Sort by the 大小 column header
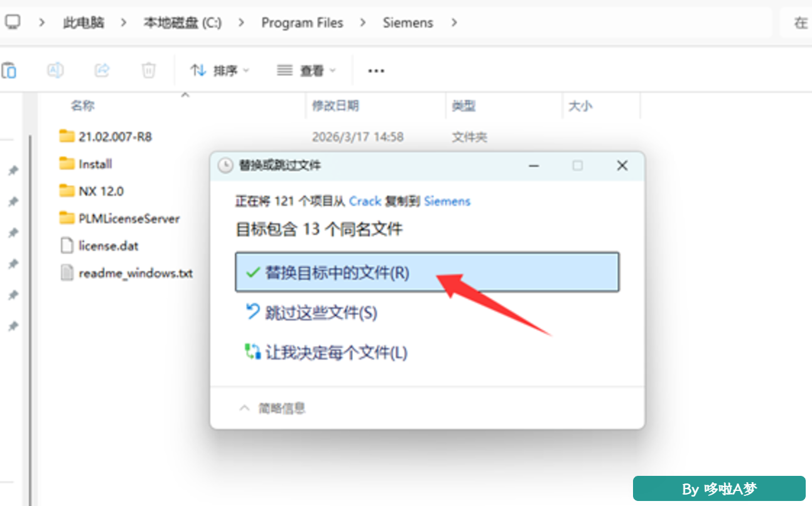The width and height of the screenshot is (812, 506). [x=580, y=106]
